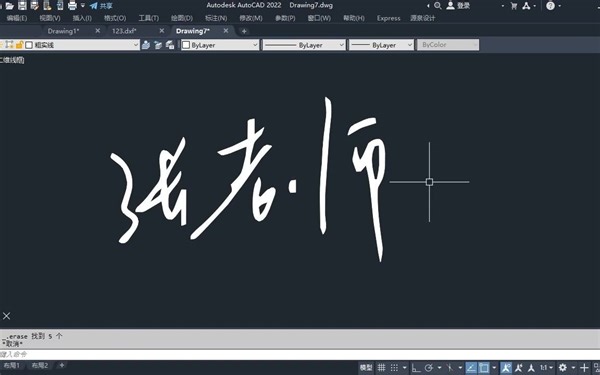The height and width of the screenshot is (375, 600).
Task: Switch to the 123.dxf* tab
Action: pos(124,31)
